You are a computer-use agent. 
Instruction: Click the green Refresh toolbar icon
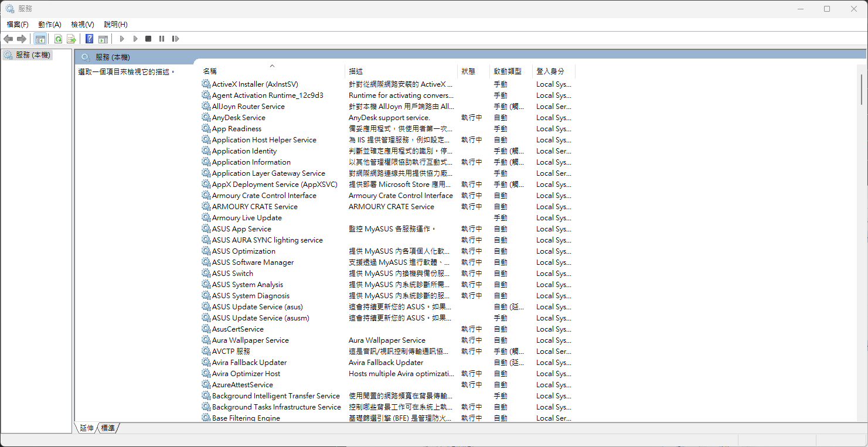[x=58, y=39]
